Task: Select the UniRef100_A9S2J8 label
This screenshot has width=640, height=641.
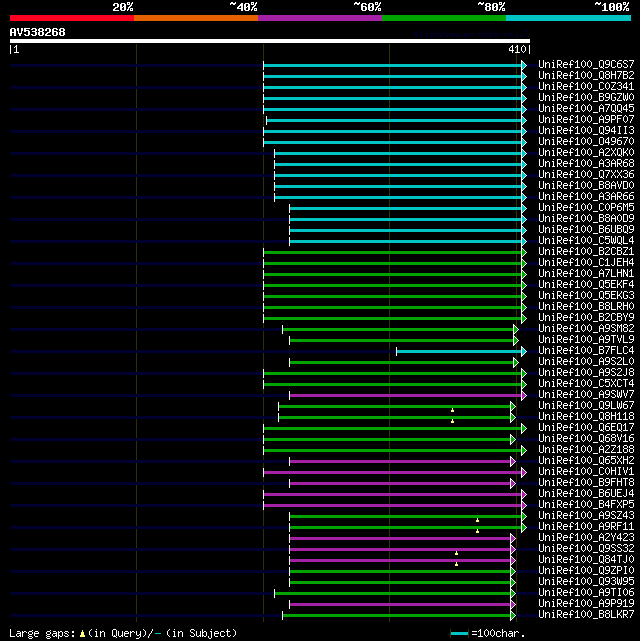Action: pyautogui.click(x=586, y=373)
